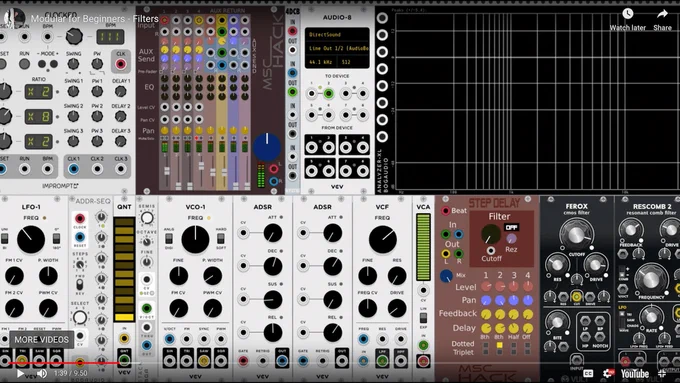Image resolution: width=680 pixels, height=383 pixels.
Task: Click the green To Device jack 2 on Audio-8
Action: pyautogui.click(x=328, y=93)
